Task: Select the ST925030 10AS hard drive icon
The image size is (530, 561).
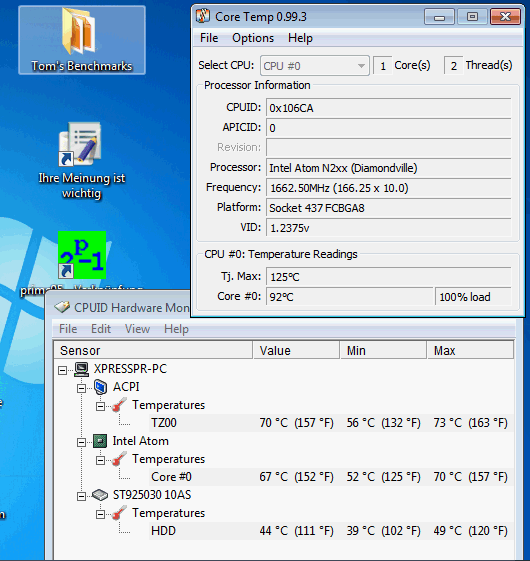Action: [x=100, y=495]
